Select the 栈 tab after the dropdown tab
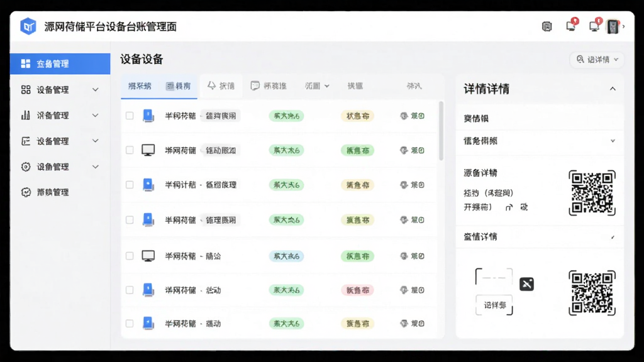The image size is (644, 362). (x=355, y=85)
